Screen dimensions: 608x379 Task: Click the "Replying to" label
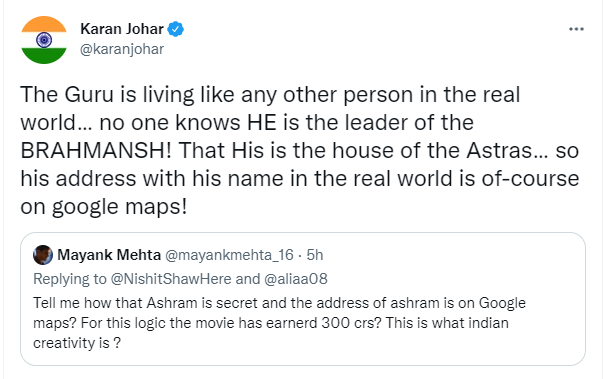click(70, 279)
